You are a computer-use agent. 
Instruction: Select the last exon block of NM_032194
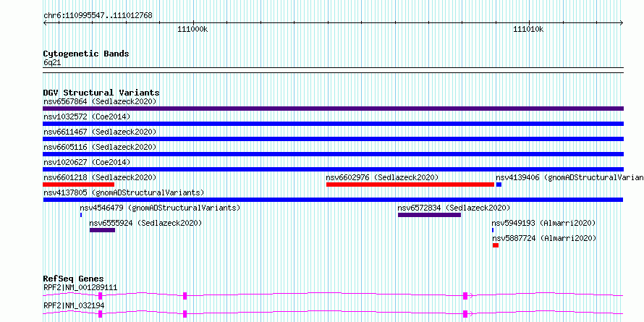coord(465,314)
